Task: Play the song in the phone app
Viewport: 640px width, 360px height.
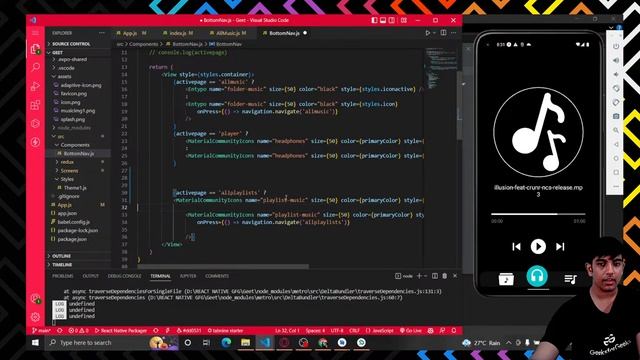Action: tap(538, 247)
